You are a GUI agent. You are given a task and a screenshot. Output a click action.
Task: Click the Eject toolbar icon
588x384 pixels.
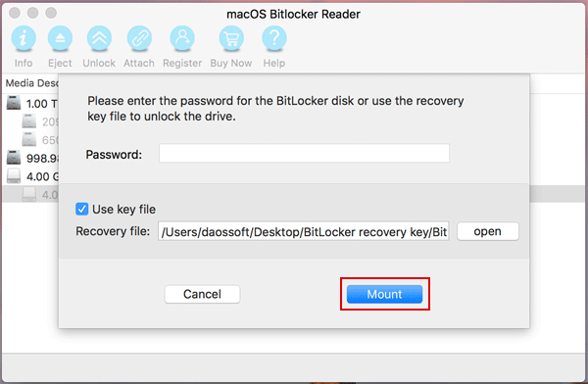pos(60,38)
